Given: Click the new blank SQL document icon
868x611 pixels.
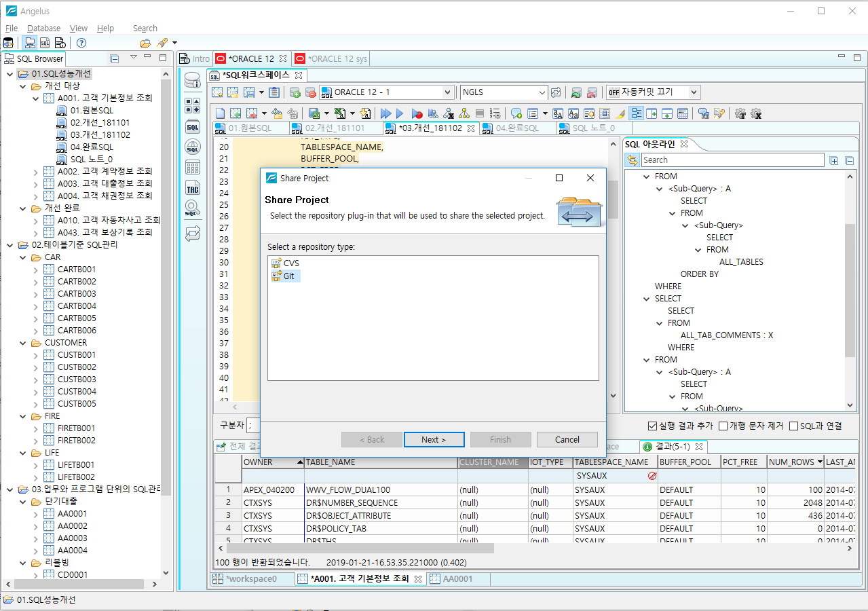Looking at the screenshot, I should click(220, 113).
